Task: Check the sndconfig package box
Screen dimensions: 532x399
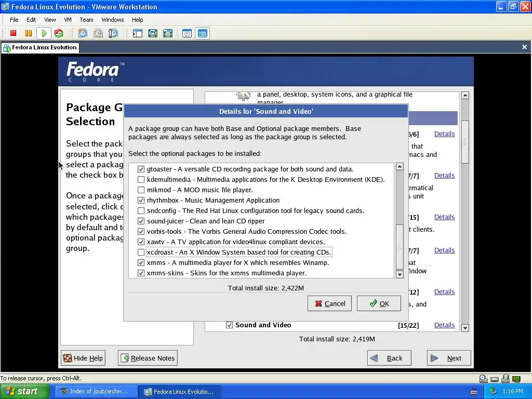Action: point(141,211)
